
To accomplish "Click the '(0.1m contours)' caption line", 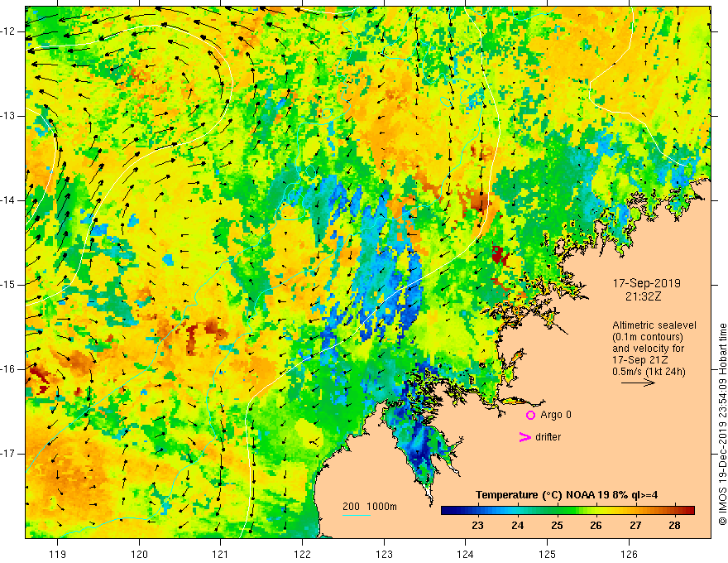I will 648,337.
